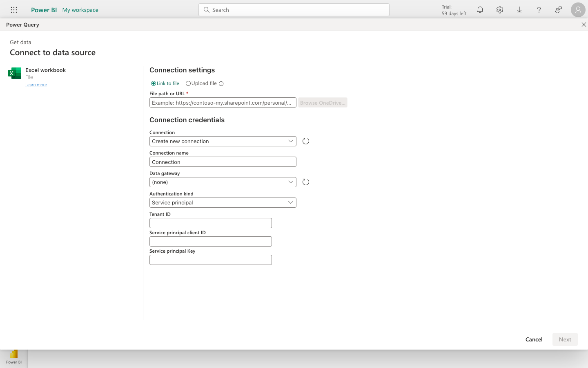588x368 pixels.
Task: Close the Power Query dialog
Action: tap(584, 25)
